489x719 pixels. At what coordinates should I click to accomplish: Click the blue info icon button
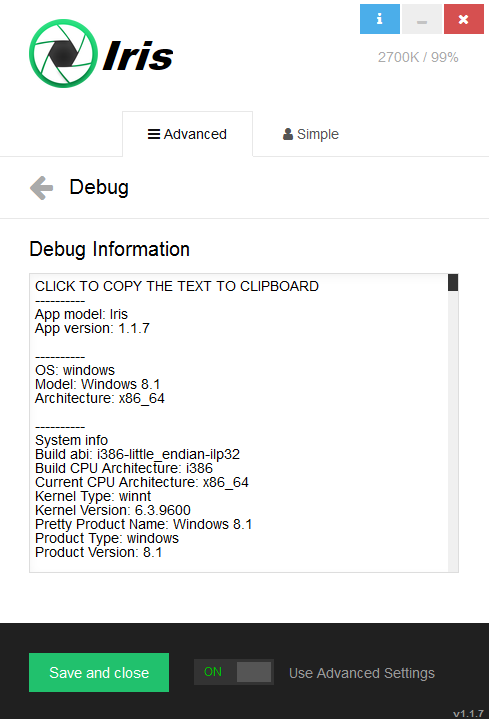379,19
